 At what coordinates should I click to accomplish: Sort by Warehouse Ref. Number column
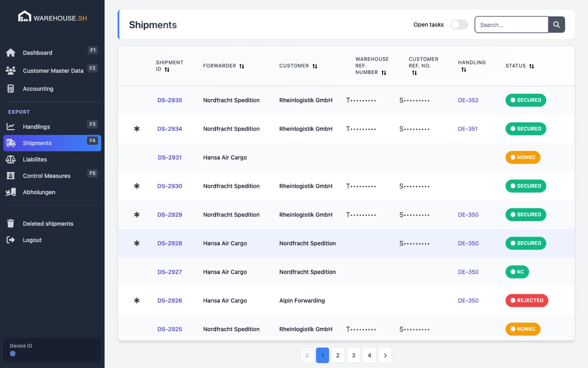click(384, 73)
